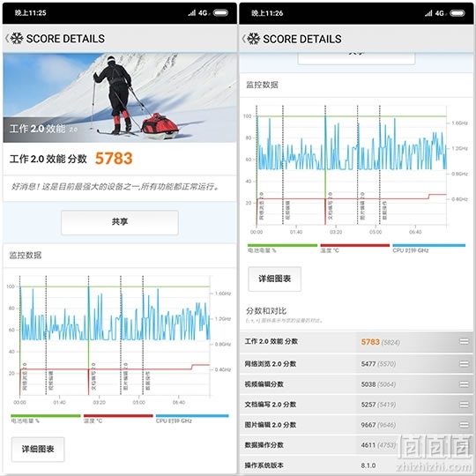Expand the 图片编辑 2.0 分数 row menu icon
Screen dimensions: 476x476
[x=464, y=425]
